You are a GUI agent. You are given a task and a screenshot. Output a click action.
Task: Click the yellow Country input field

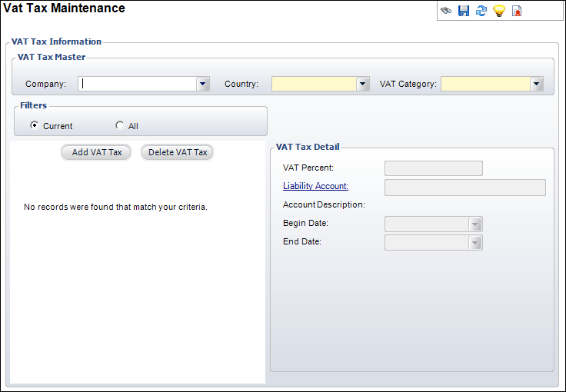pos(314,84)
